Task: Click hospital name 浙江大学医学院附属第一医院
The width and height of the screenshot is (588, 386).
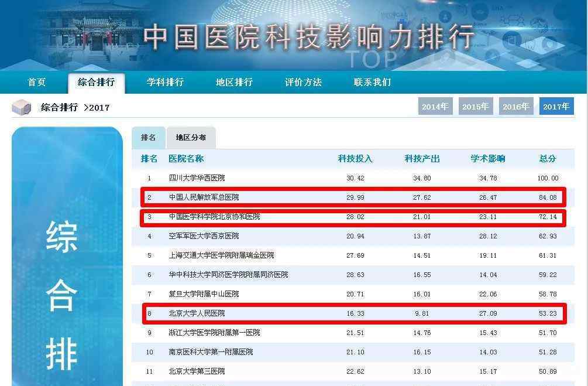Action: [x=215, y=333]
